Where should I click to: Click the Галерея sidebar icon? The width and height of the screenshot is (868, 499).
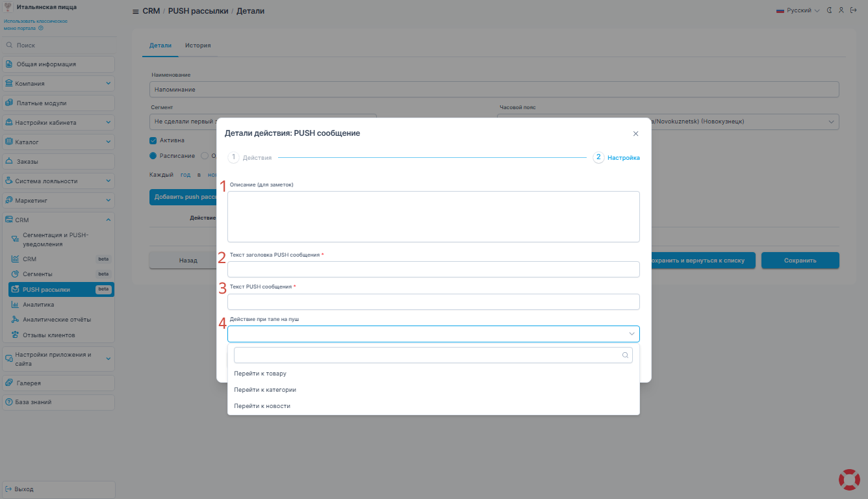point(9,383)
